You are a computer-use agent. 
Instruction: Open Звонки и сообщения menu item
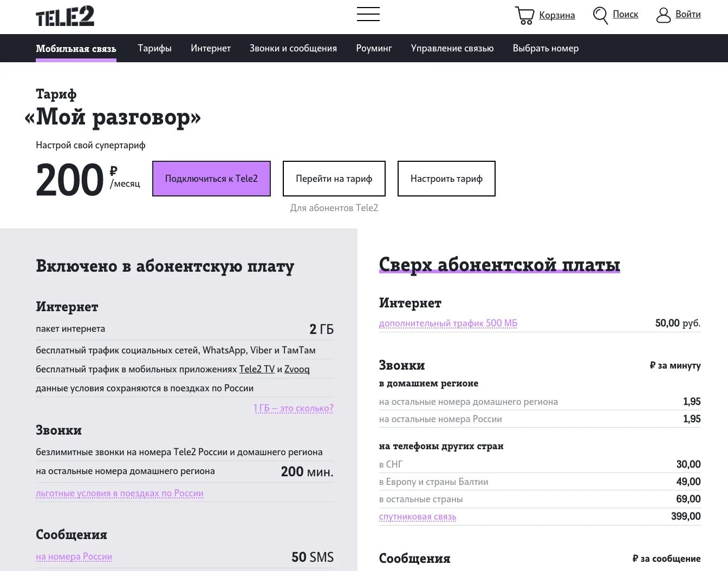tap(293, 48)
